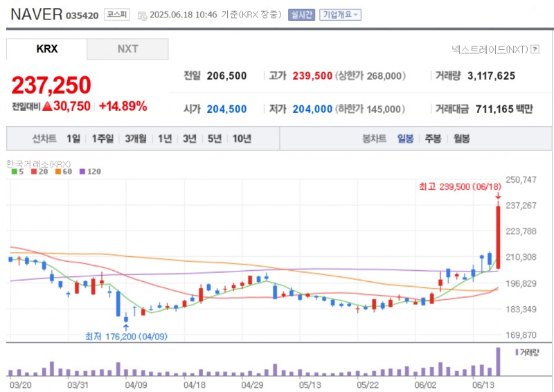The width and height of the screenshot is (554, 392).
Task: Click the 전일 value 206,500
Action: [226, 76]
